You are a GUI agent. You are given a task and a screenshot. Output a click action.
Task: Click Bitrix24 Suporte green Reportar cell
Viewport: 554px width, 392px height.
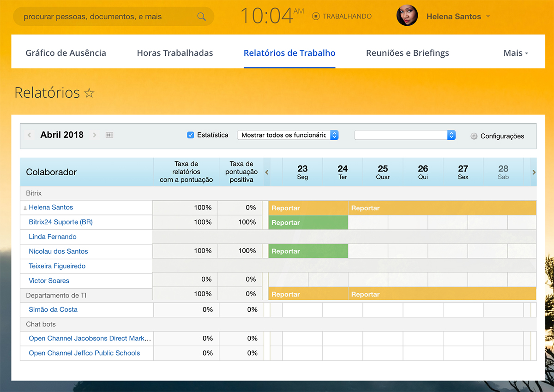(308, 222)
